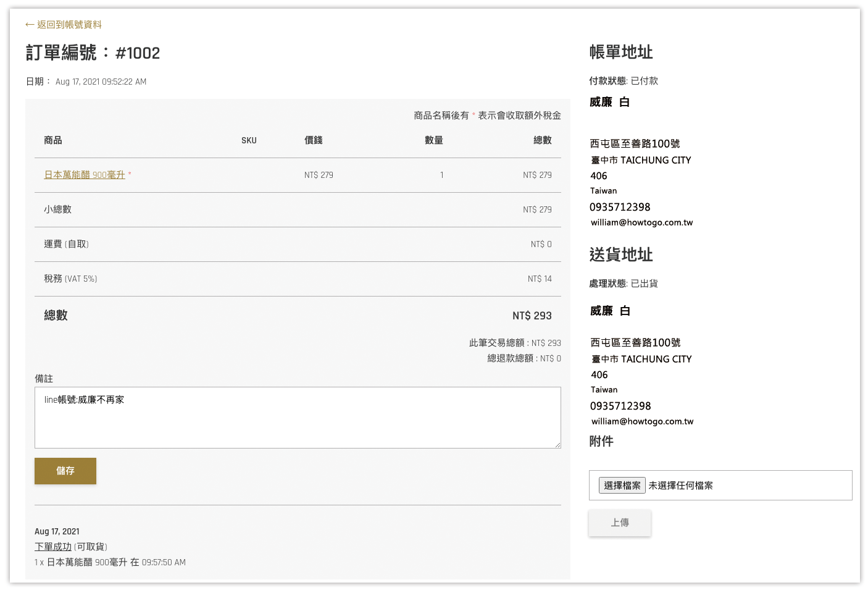Click the 小總數 subtotal label

[x=57, y=209]
